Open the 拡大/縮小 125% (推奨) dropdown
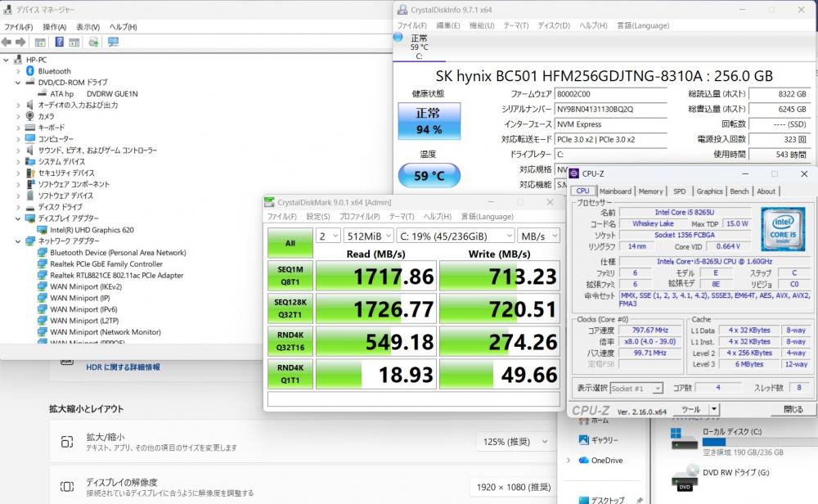The height and width of the screenshot is (504, 818). click(x=515, y=442)
